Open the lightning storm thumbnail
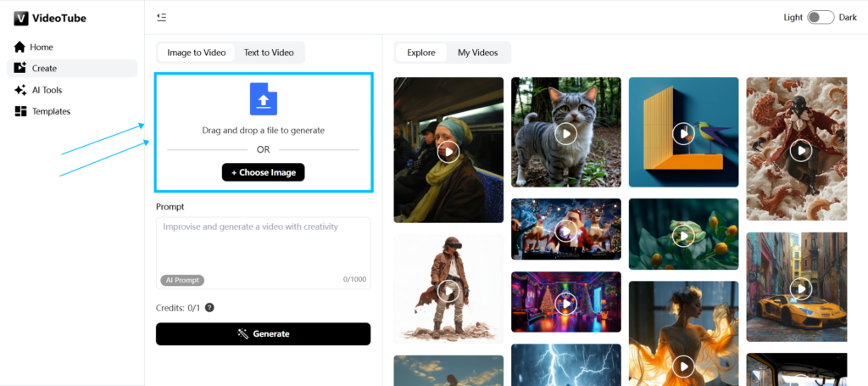Screen dimensions: 868x386 [565, 365]
